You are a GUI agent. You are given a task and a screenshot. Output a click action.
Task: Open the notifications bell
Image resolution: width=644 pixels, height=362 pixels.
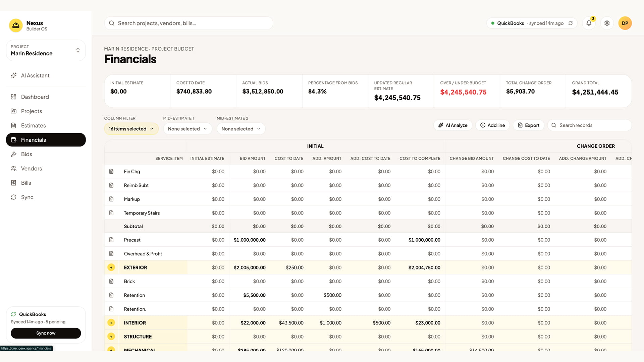coord(589,23)
